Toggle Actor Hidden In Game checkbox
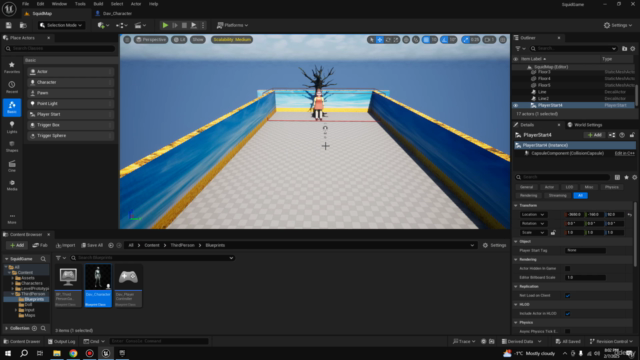The image size is (640, 360). coord(567,269)
